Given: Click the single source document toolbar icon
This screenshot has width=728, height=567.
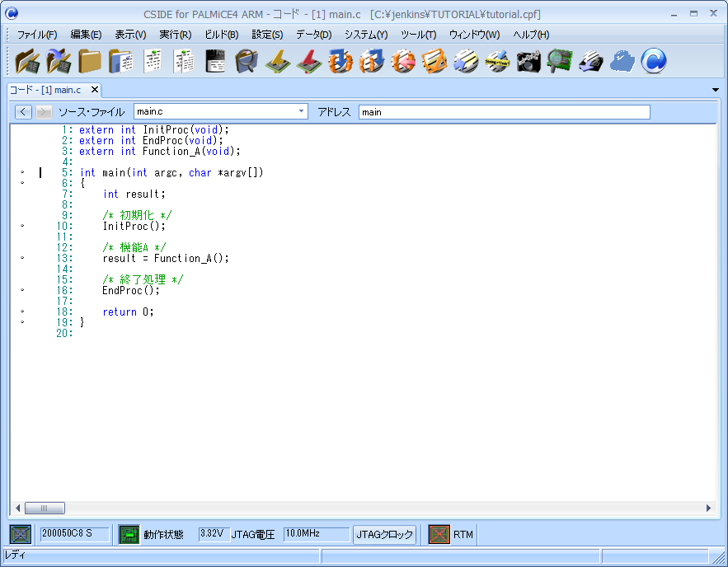Looking at the screenshot, I should point(153,61).
